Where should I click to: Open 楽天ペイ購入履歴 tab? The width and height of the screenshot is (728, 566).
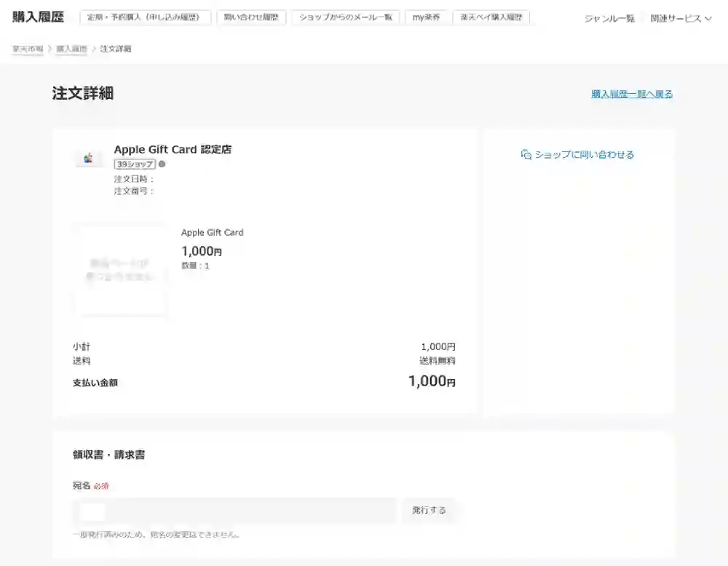[491, 17]
